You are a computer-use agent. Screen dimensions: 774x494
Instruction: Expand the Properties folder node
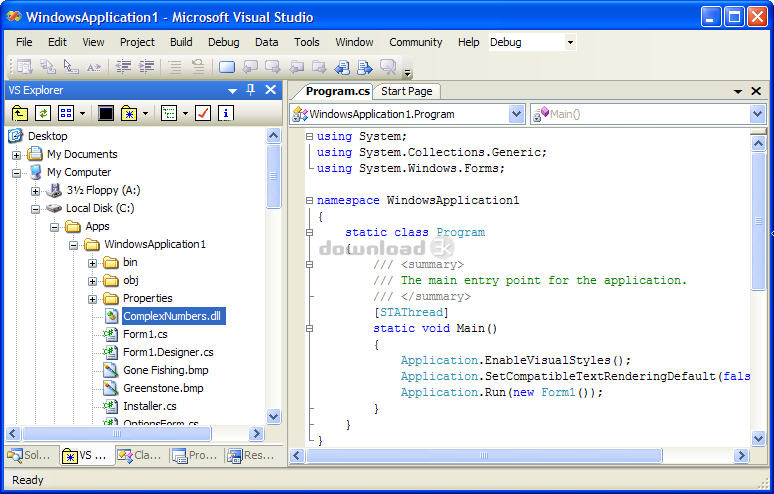pyautogui.click(x=92, y=299)
